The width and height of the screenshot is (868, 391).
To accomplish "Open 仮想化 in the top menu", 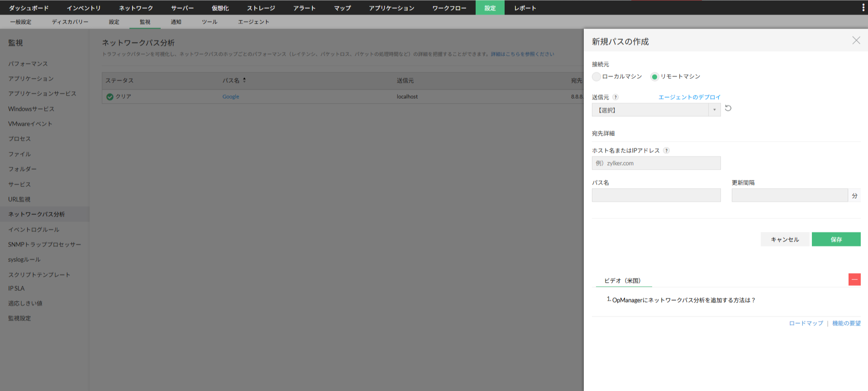I will 220,8.
